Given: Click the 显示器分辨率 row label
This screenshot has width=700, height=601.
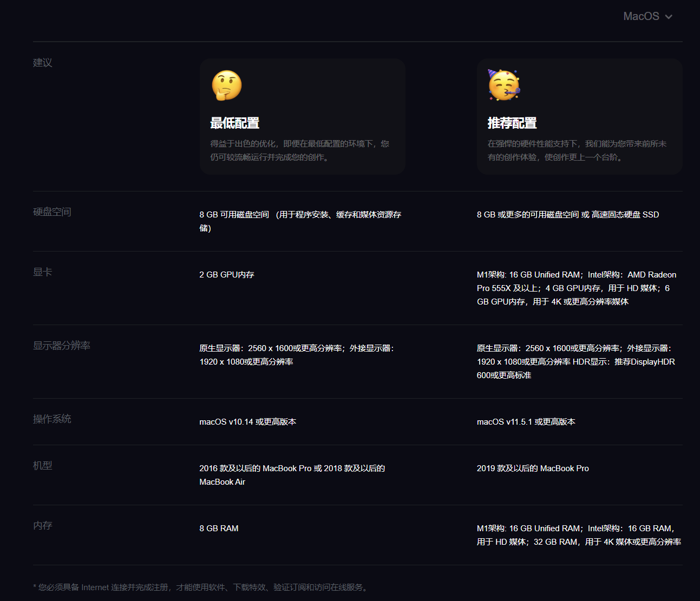Looking at the screenshot, I should tap(62, 346).
